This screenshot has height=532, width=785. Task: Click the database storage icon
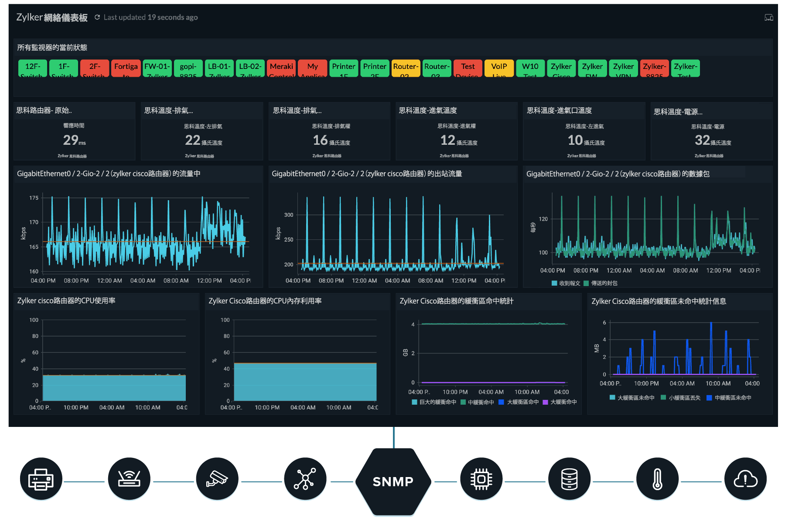[x=569, y=478]
